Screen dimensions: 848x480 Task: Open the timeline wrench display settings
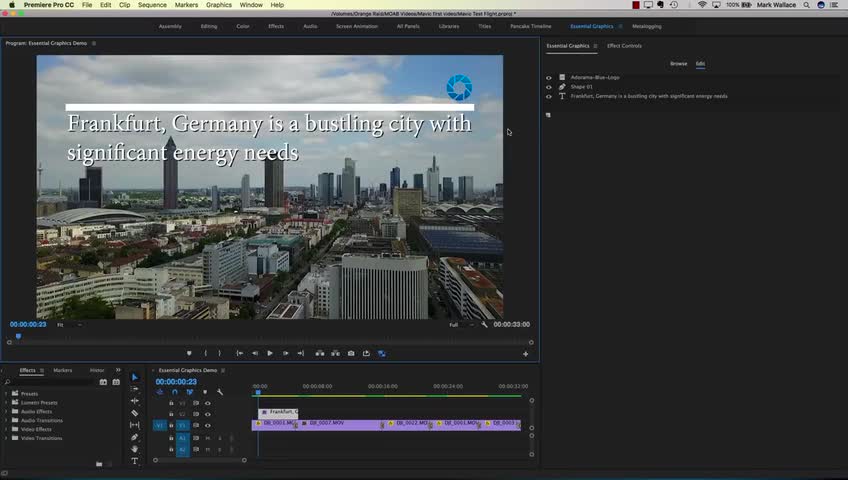coord(220,392)
